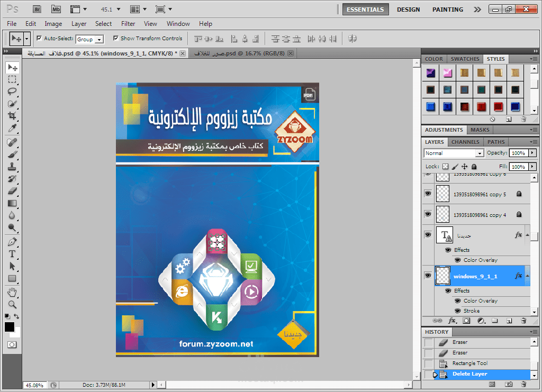
Task: Hide the جديدنا text layer
Action: pos(428,234)
